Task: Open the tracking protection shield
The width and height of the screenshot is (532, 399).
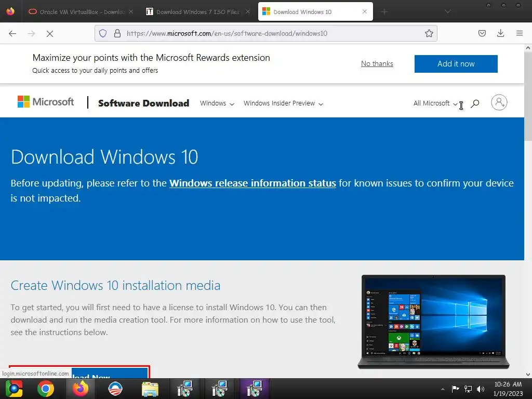Action: pos(103,33)
